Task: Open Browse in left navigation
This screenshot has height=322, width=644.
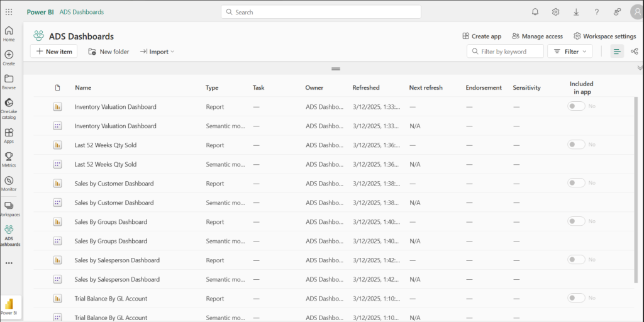Action: (x=9, y=82)
